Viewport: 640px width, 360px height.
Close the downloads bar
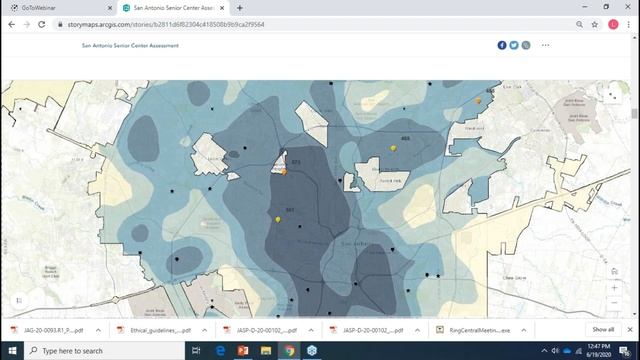pyautogui.click(x=630, y=329)
